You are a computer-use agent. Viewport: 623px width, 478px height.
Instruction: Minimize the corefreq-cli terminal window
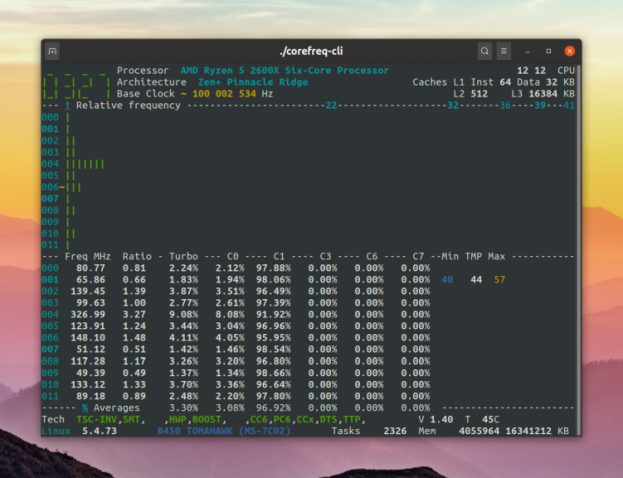tap(529, 50)
